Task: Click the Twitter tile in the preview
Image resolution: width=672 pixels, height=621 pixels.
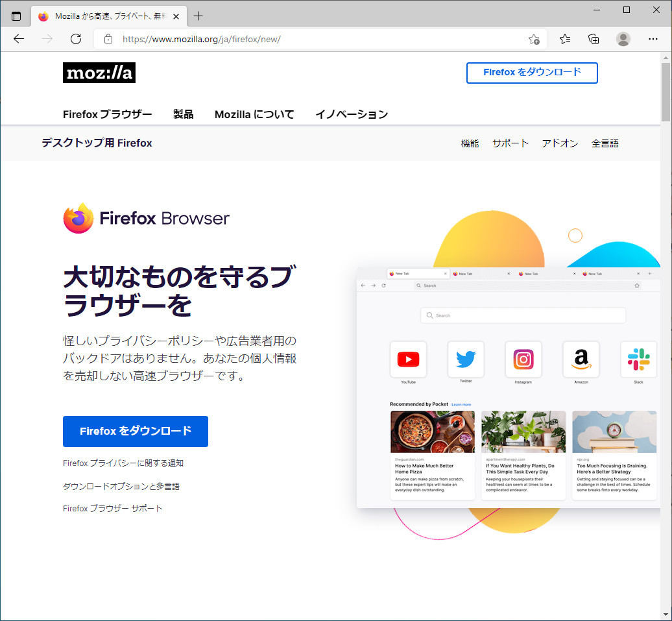Action: click(x=466, y=359)
